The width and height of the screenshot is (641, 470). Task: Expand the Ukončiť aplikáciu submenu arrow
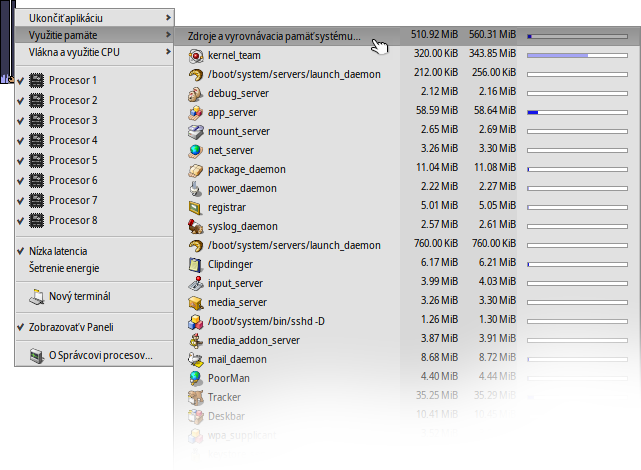coord(168,18)
